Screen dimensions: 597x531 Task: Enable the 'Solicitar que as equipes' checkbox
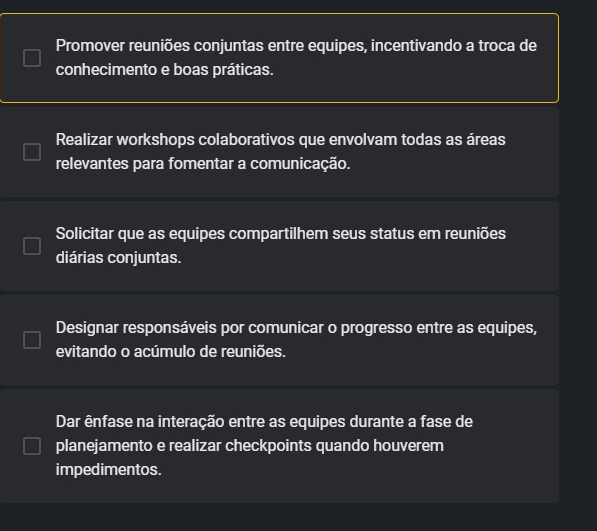tap(32, 246)
